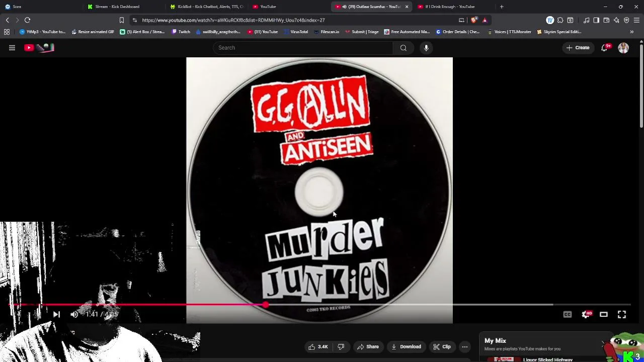
Task: Create a Clip of this video
Action: click(x=442, y=346)
